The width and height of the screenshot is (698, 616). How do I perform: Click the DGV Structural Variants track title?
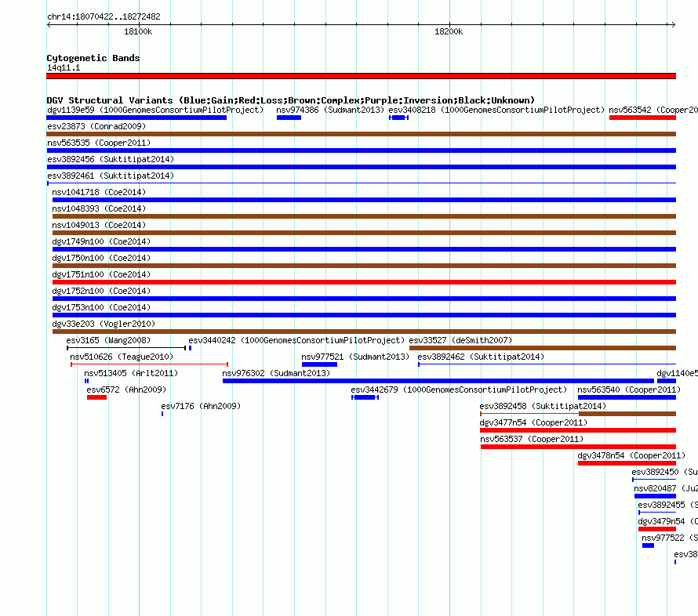click(291, 100)
